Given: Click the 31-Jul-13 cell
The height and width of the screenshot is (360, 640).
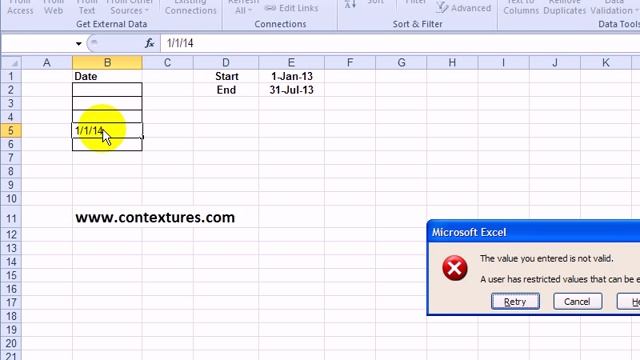Looking at the screenshot, I should click(291, 90).
